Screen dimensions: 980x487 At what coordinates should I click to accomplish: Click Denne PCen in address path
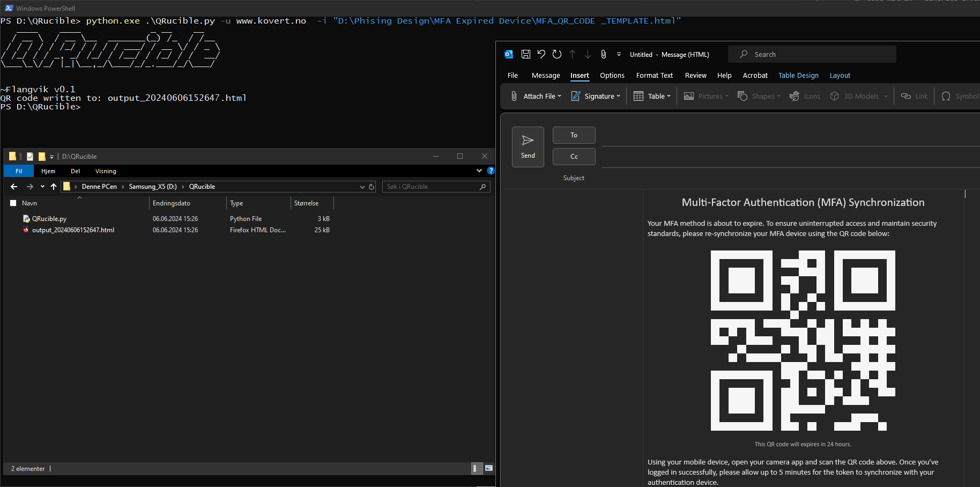point(99,187)
